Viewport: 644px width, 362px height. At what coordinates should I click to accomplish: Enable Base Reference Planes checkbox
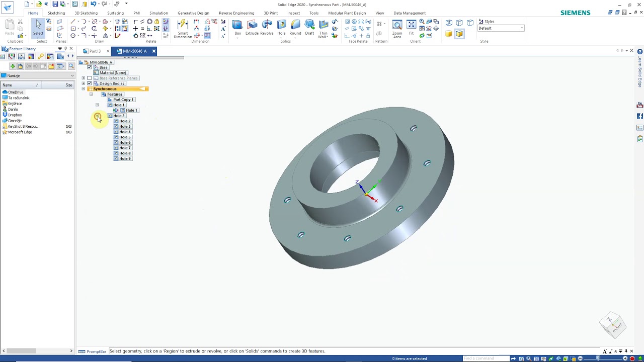tap(90, 78)
